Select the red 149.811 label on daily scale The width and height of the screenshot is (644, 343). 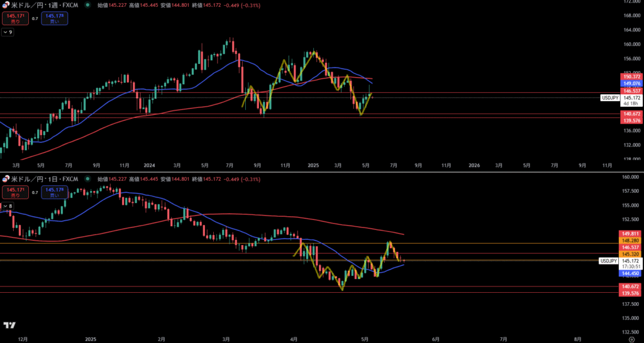pos(629,233)
